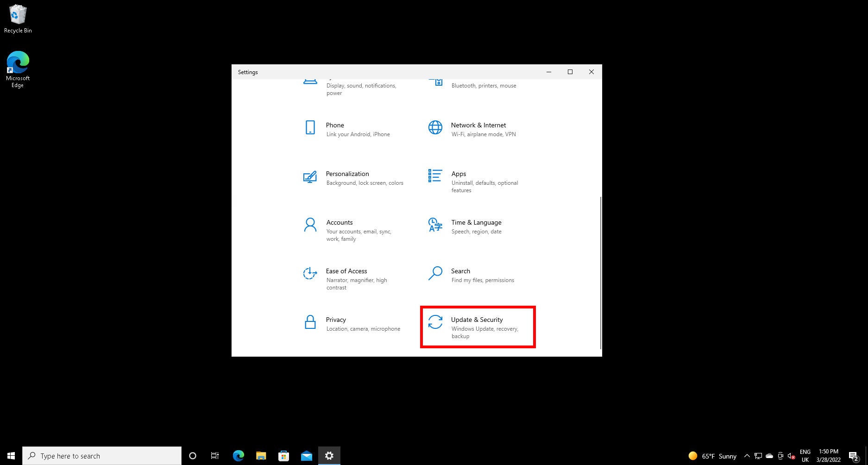Click 'Link your Android, iPhone' text

pos(358,134)
